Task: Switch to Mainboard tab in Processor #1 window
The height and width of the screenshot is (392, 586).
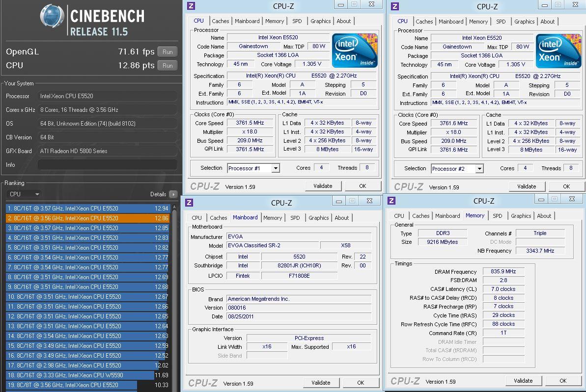Action: [x=247, y=21]
